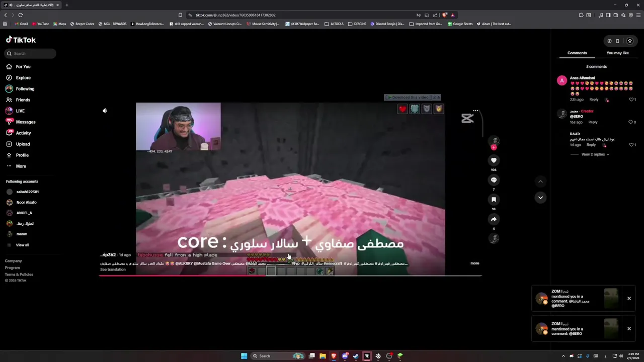The width and height of the screenshot is (644, 362).
Task: Show hidden icons in system tray
Action: pos(563,356)
